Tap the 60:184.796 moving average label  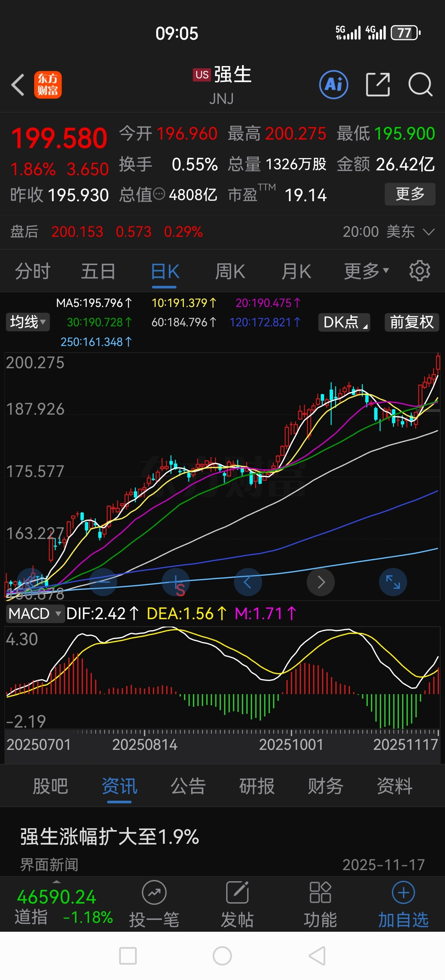pos(184,322)
